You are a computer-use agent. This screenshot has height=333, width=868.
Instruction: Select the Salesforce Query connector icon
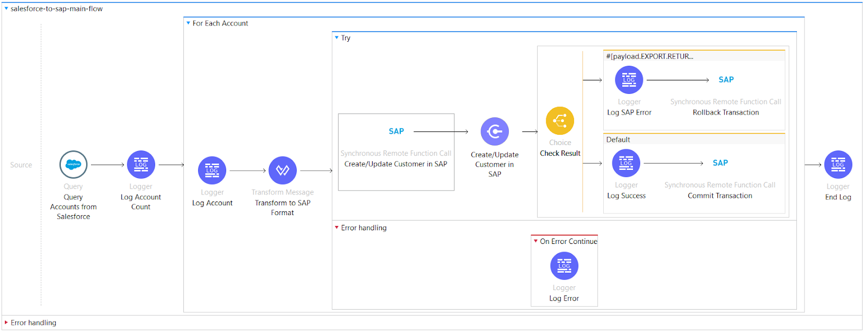pos(73,165)
